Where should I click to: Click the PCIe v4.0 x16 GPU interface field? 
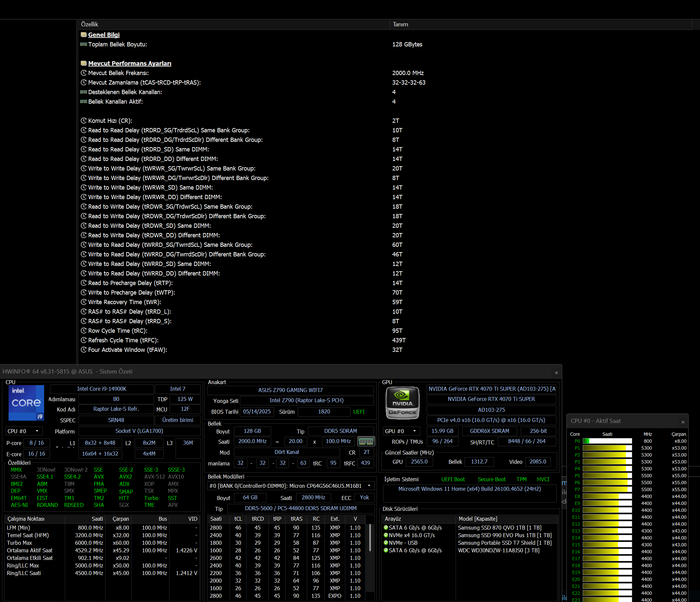pyautogui.click(x=491, y=420)
